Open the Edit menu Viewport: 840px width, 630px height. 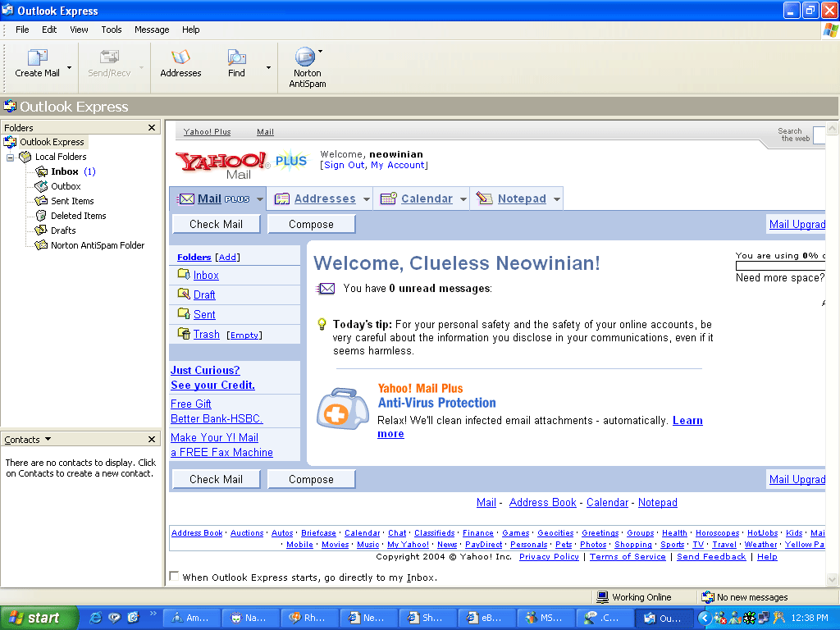pyautogui.click(x=49, y=30)
